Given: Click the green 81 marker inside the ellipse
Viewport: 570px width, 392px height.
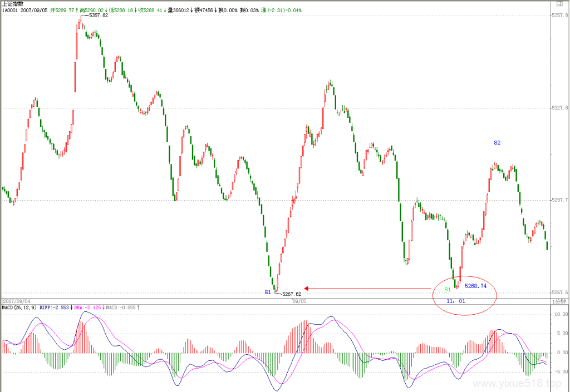Looking at the screenshot, I should 448,290.
